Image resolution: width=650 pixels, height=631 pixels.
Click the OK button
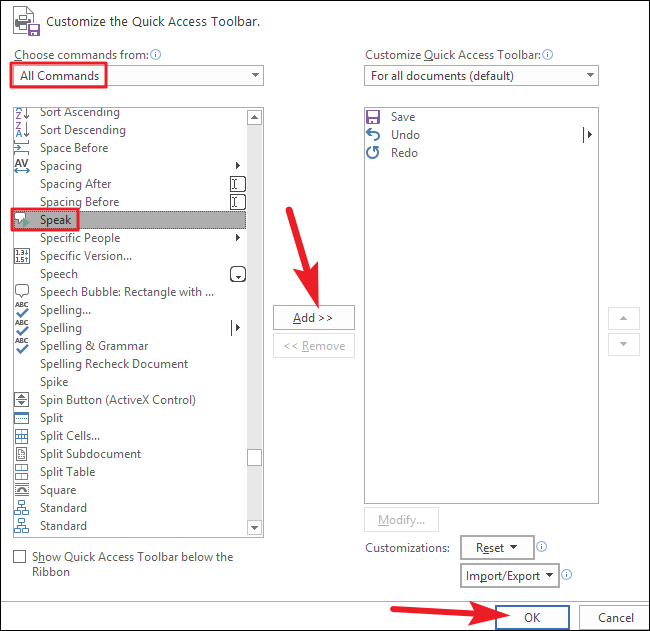click(532, 617)
